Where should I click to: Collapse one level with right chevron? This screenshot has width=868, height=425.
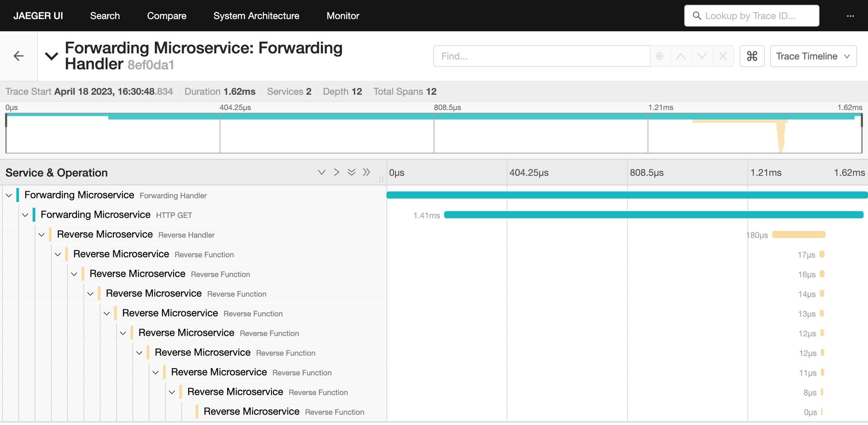click(337, 172)
